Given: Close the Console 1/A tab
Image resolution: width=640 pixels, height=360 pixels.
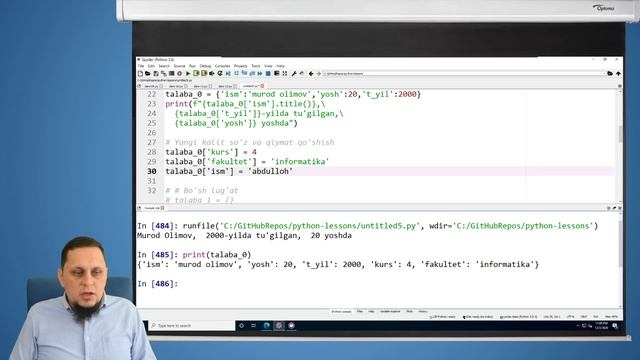Looking at the screenshot, I should pyautogui.click(x=162, y=208).
